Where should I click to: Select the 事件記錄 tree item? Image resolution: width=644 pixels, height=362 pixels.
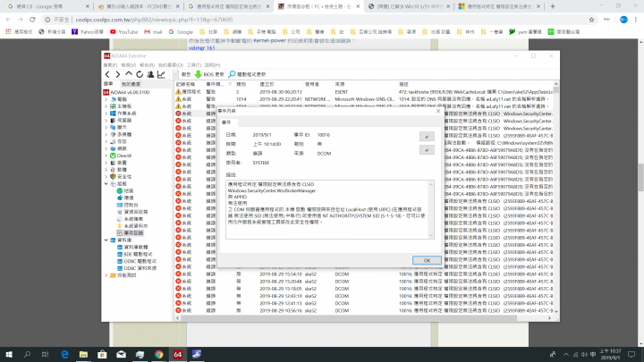coord(131,232)
